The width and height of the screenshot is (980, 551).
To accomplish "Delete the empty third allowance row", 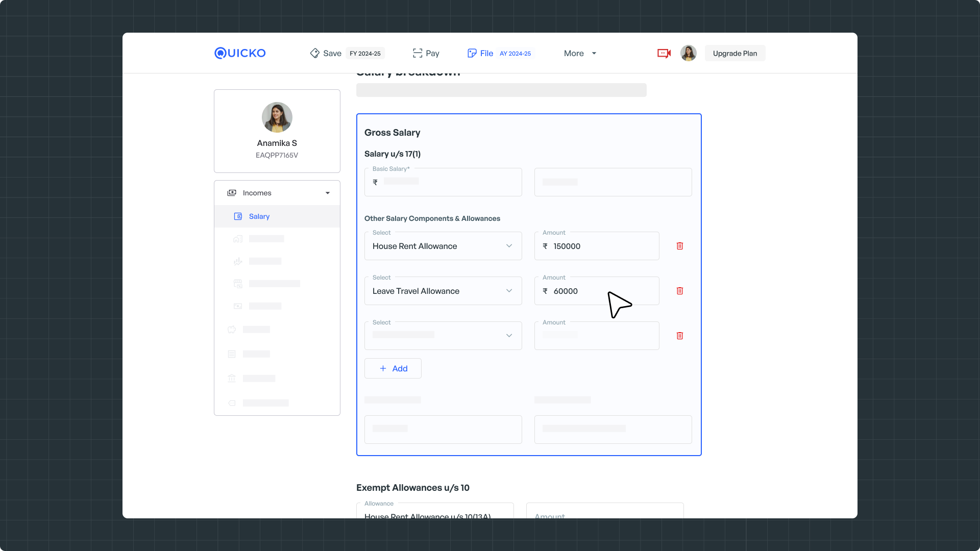I will 679,336.
